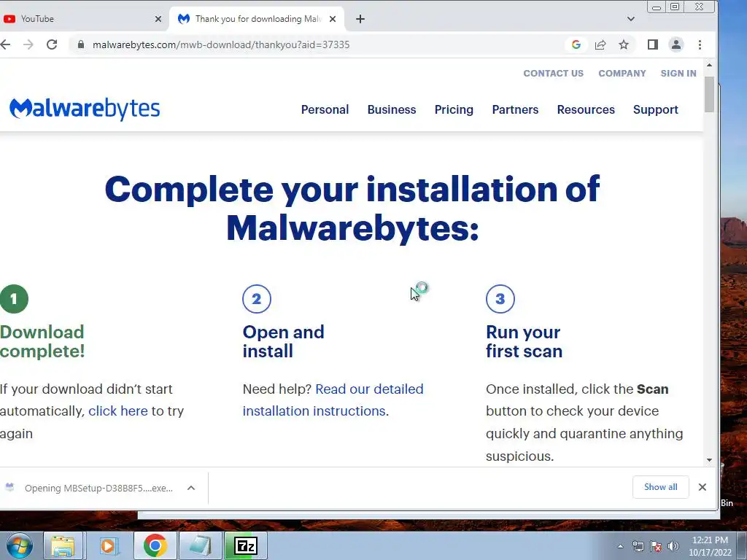
Task: Click Show all downloads button
Action: pyautogui.click(x=661, y=487)
